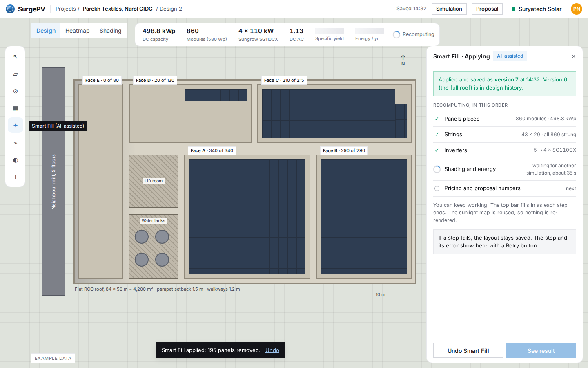
Task: Select Face D 20 of 130 label
Action: point(155,80)
